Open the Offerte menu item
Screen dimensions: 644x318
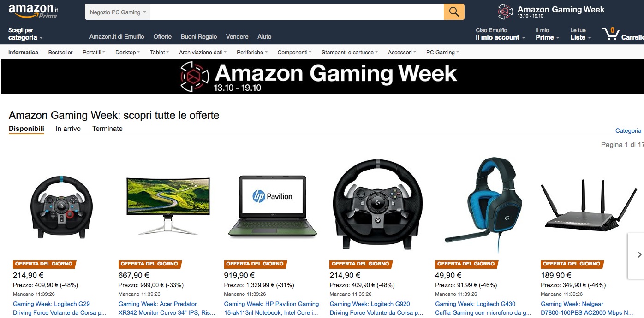(162, 36)
